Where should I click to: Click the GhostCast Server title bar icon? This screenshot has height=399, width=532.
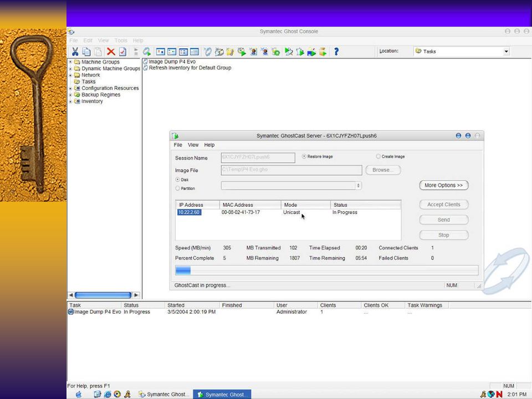(x=175, y=136)
